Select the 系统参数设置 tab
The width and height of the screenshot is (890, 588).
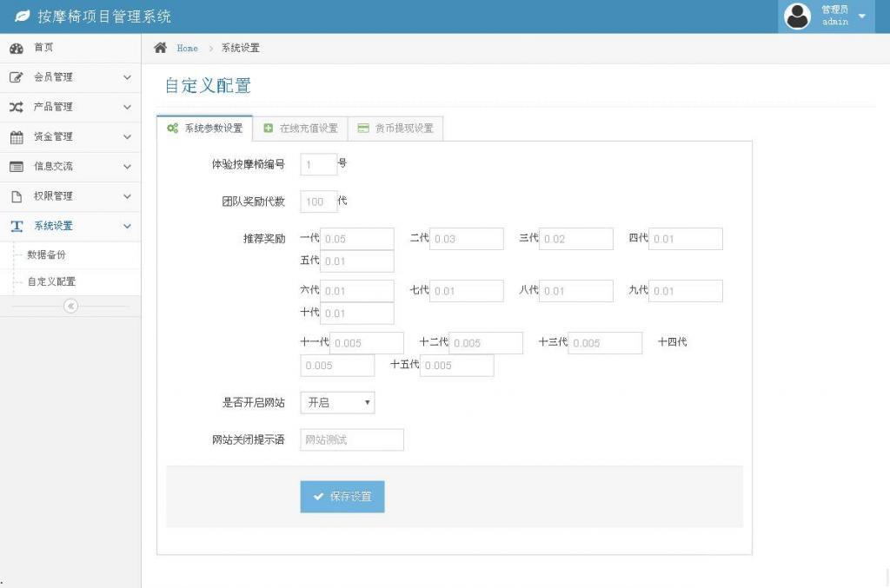point(205,129)
